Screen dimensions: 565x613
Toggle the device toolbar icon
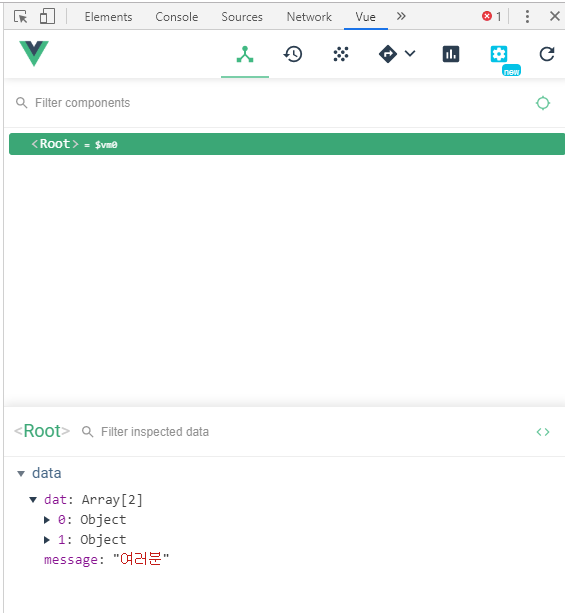(x=47, y=17)
